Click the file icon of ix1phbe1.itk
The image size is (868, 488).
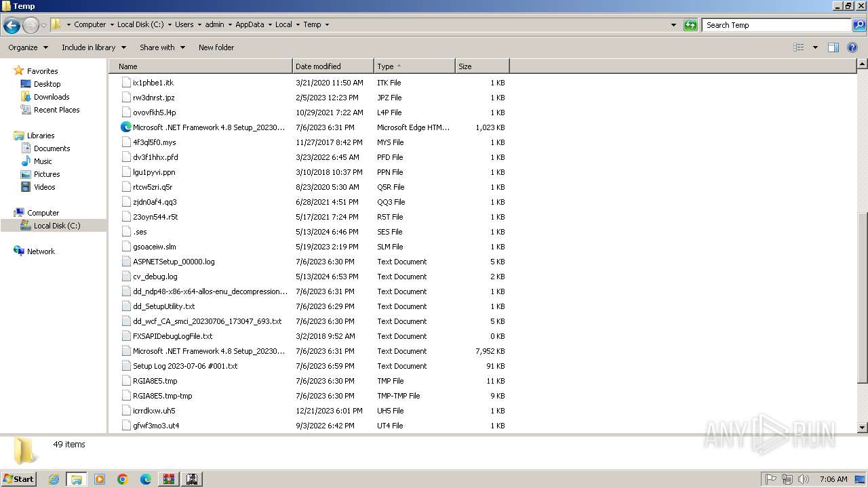point(126,82)
